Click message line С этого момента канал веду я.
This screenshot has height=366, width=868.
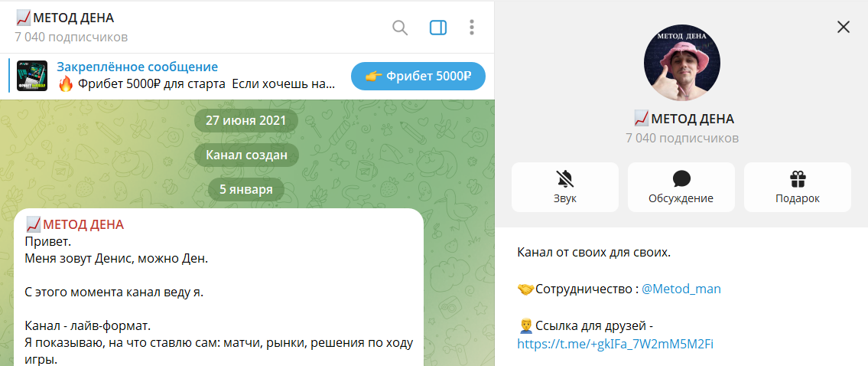115,292
